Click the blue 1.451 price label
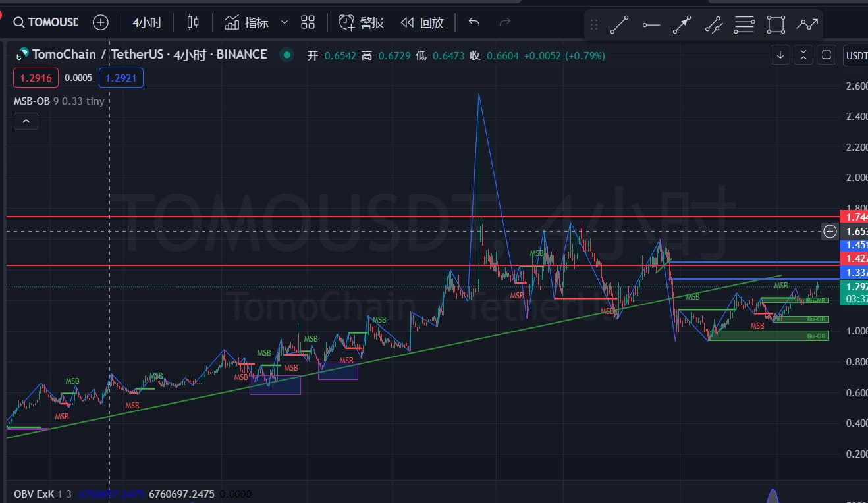Screen dimensions: 868x503 [x=854, y=245]
